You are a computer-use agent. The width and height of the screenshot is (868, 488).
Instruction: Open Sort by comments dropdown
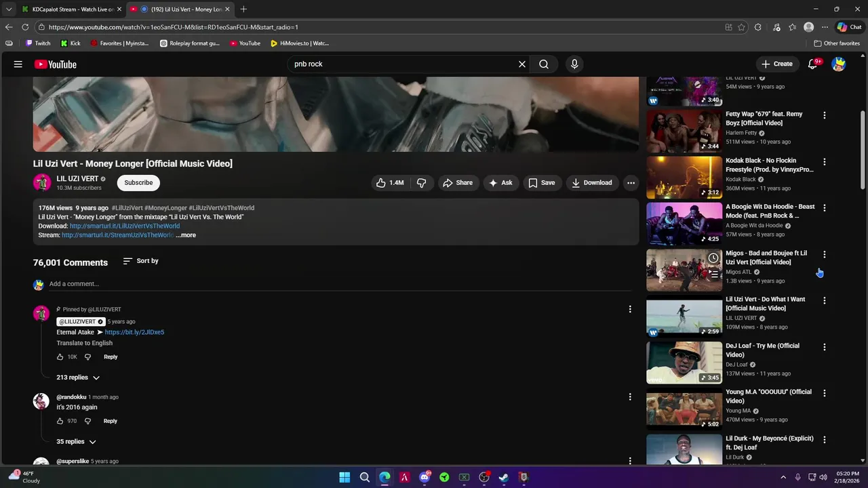pyautogui.click(x=141, y=261)
